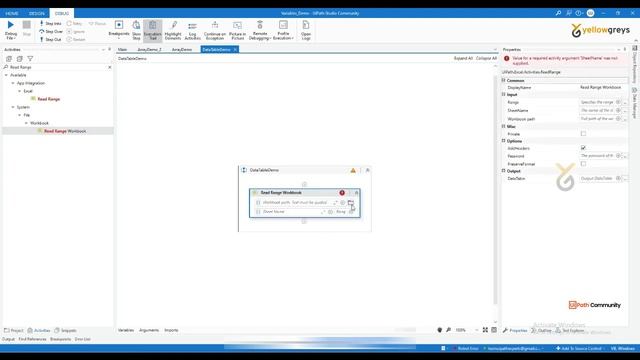Click the Activities search box

57,67
